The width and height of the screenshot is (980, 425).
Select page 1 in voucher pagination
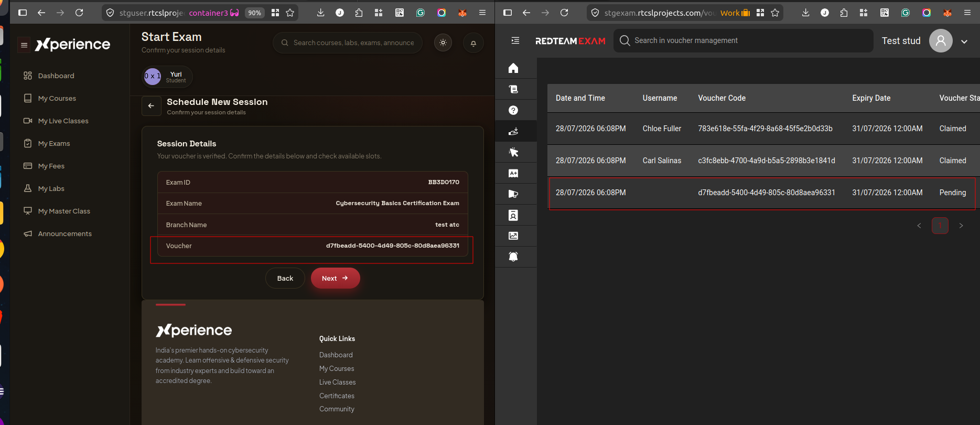(x=940, y=226)
